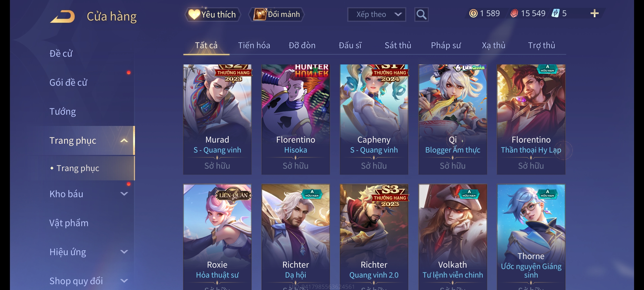Image resolution: width=644 pixels, height=290 pixels.
Task: Expand the Kho báu sidebar section
Action: (124, 194)
